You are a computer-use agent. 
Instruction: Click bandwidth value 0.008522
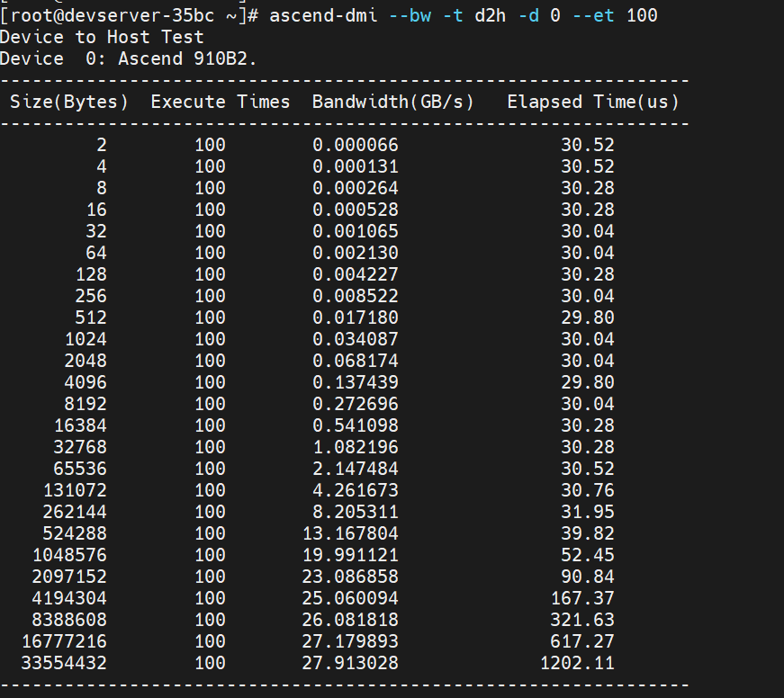pyautogui.click(x=356, y=296)
